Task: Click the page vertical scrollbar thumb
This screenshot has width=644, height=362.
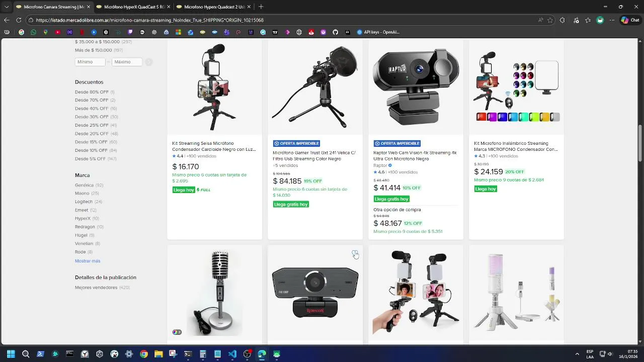Action: (640, 143)
